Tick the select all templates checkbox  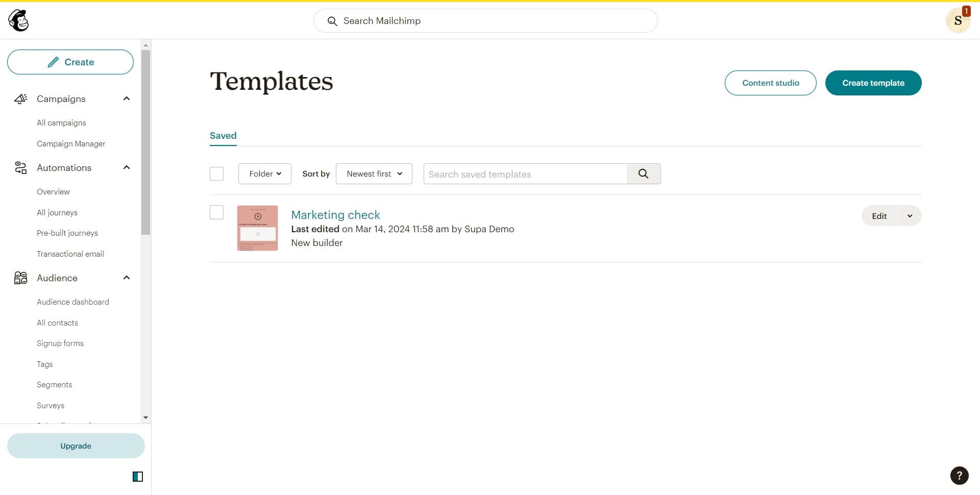[216, 174]
